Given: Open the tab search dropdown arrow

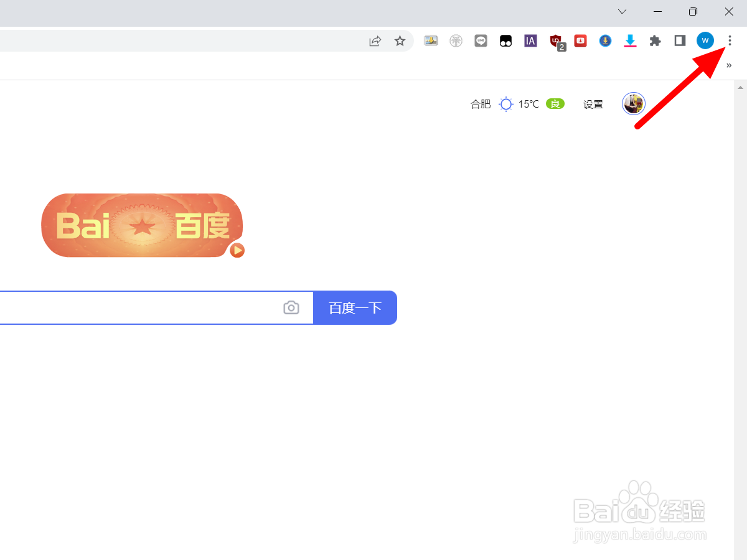Looking at the screenshot, I should tap(622, 11).
